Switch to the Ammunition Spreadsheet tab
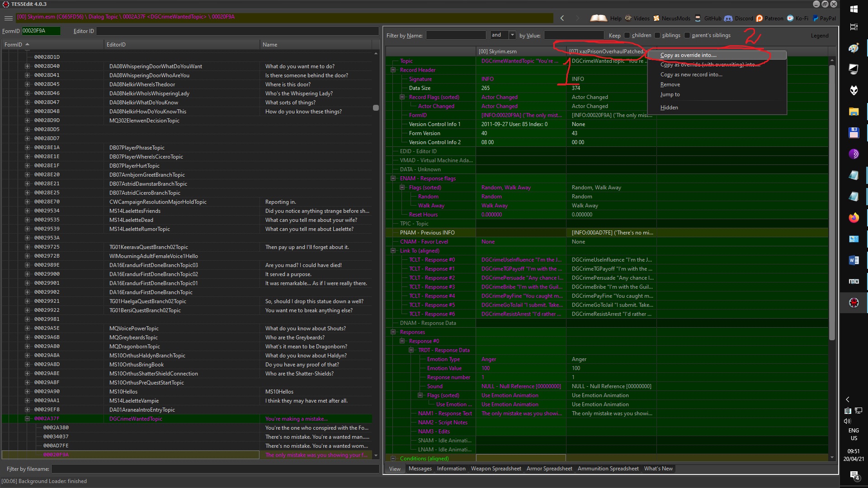 pyautogui.click(x=608, y=469)
